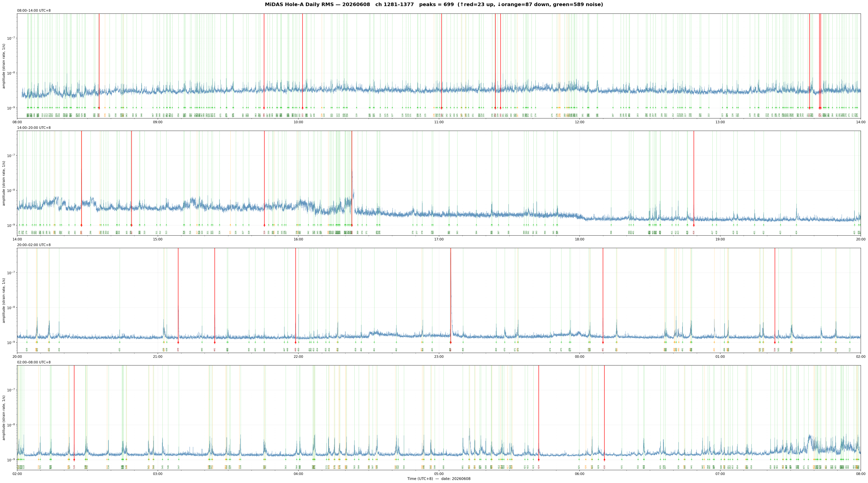Click the "12:00" x-axis tick label

tap(580, 122)
